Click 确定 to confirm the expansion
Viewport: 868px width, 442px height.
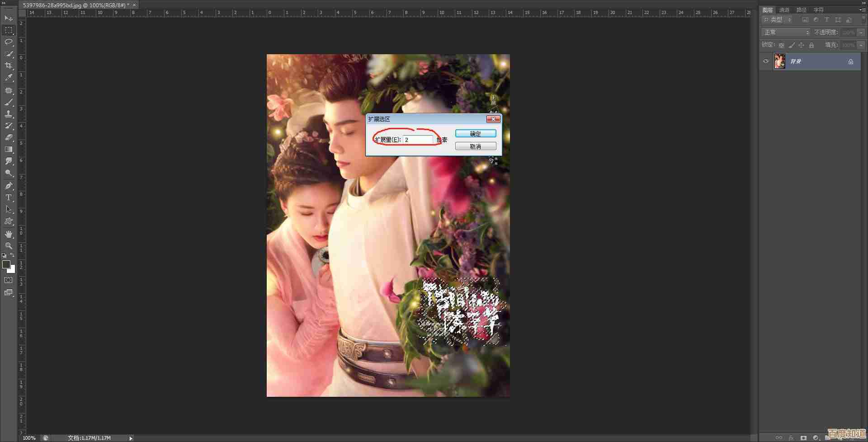click(475, 134)
